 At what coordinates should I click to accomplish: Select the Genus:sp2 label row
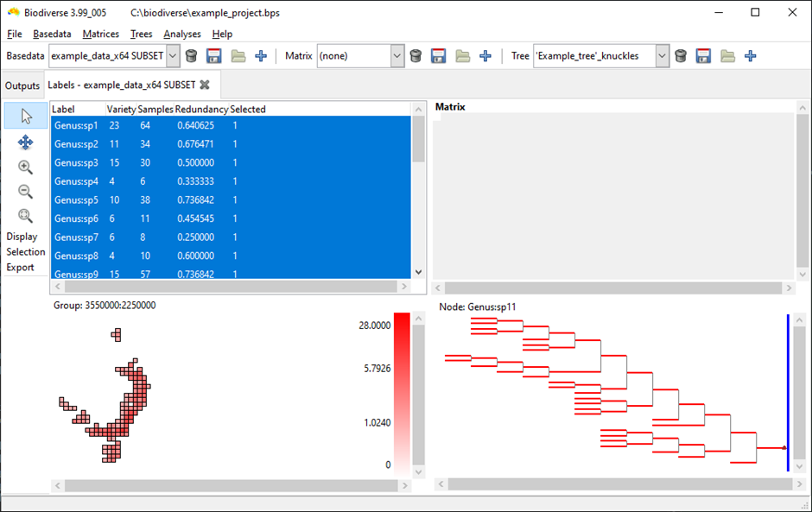pyautogui.click(x=231, y=144)
